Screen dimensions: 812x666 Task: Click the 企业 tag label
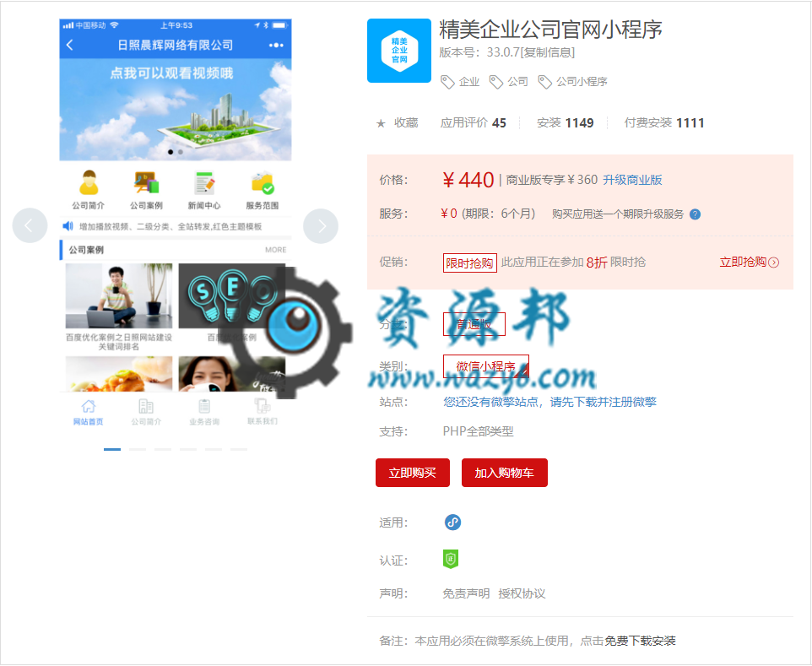tap(469, 82)
